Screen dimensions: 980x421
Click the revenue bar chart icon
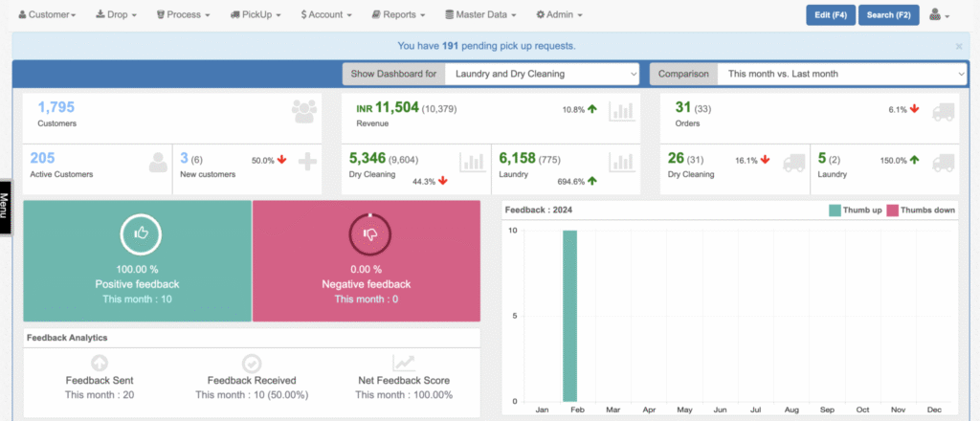click(622, 111)
